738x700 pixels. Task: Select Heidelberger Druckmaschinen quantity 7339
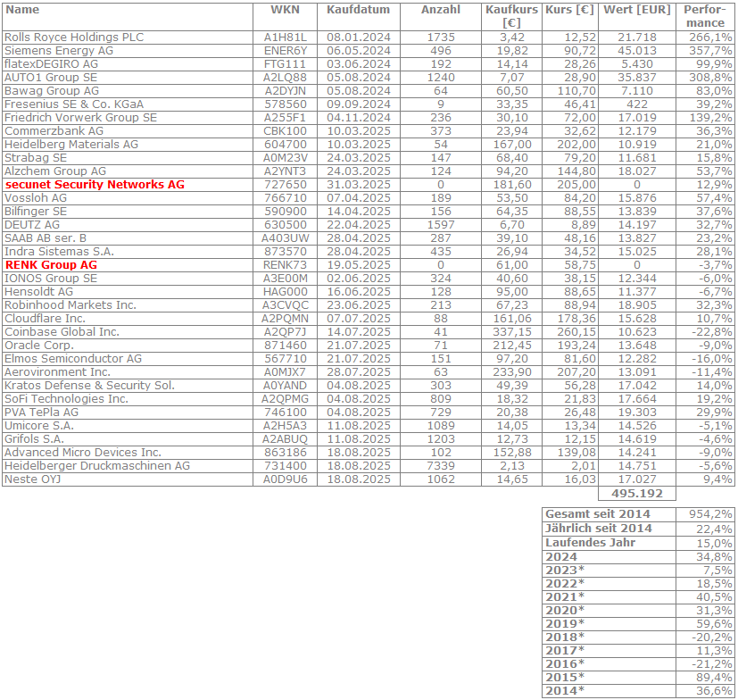coord(441,466)
